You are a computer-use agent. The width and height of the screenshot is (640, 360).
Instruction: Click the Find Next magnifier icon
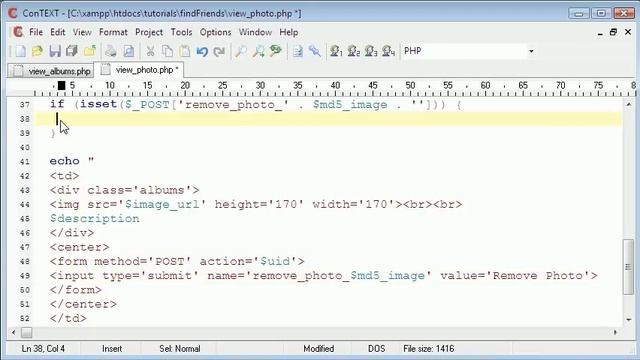click(258, 51)
